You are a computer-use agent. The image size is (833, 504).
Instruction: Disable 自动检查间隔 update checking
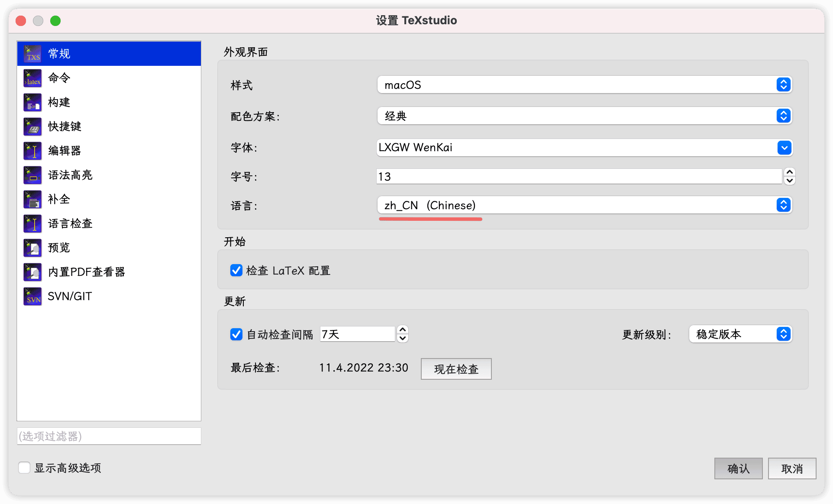coord(236,334)
